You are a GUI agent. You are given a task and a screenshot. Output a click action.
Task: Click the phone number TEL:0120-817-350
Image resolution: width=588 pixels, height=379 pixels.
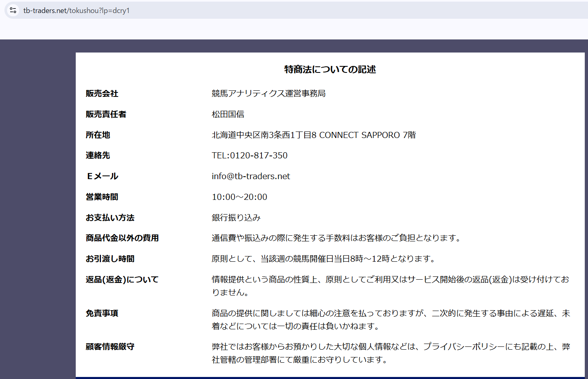(x=250, y=156)
